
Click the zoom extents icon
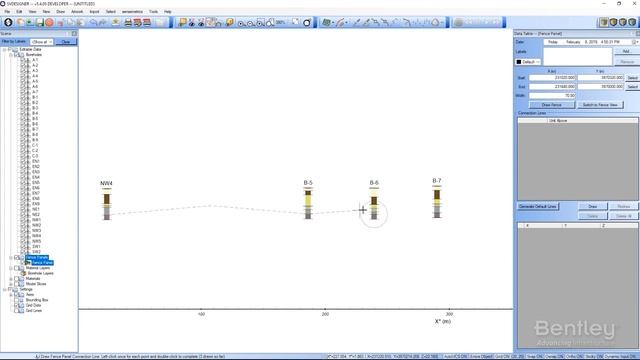pos(295,22)
